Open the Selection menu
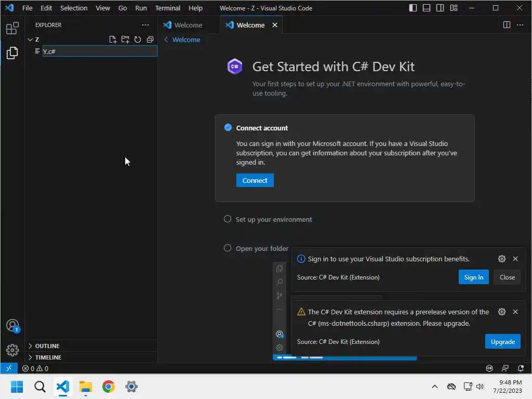 74,8
